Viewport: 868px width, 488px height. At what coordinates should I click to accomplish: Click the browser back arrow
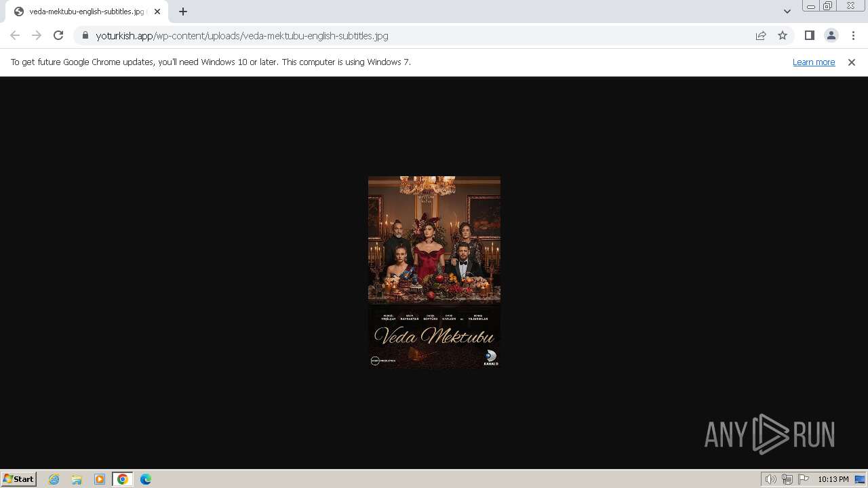(15, 35)
